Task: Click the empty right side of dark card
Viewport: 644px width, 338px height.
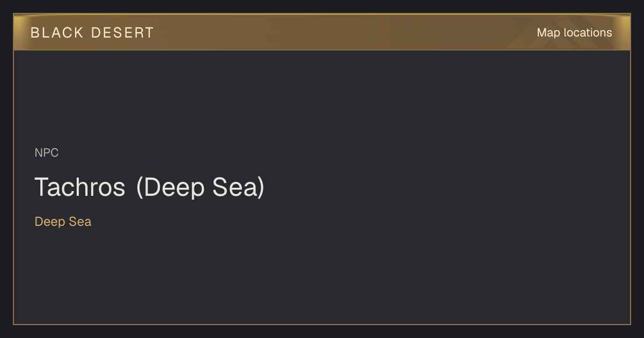Action: tap(483, 188)
